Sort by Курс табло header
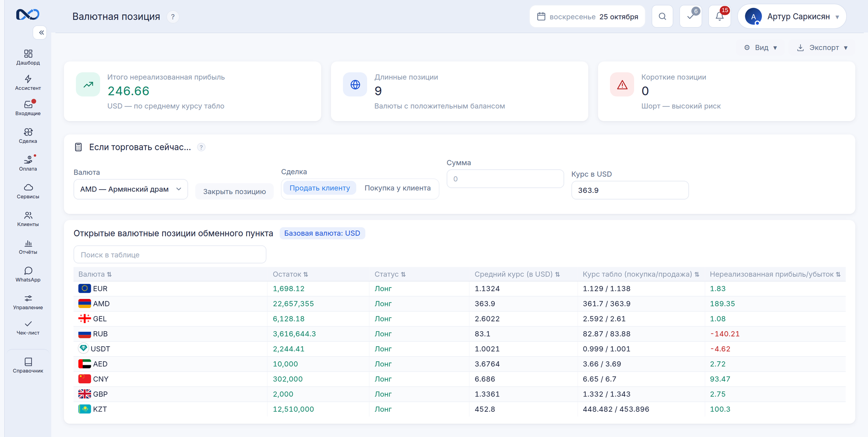This screenshot has height=437, width=868. pos(641,274)
